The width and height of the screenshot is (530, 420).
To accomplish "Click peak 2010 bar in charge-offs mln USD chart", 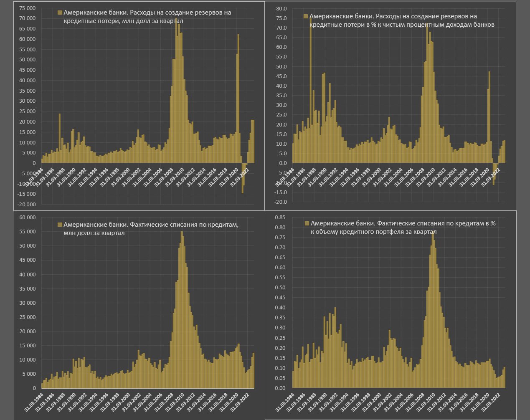I will tap(182, 310).
